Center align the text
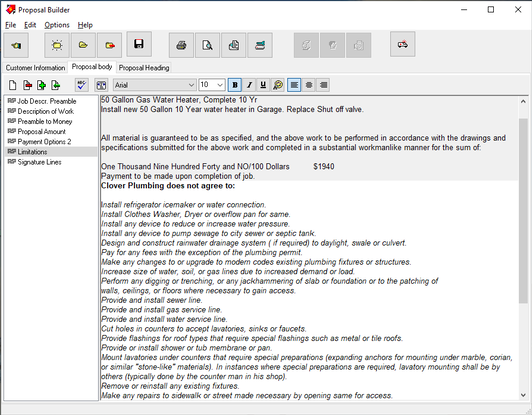 309,85
